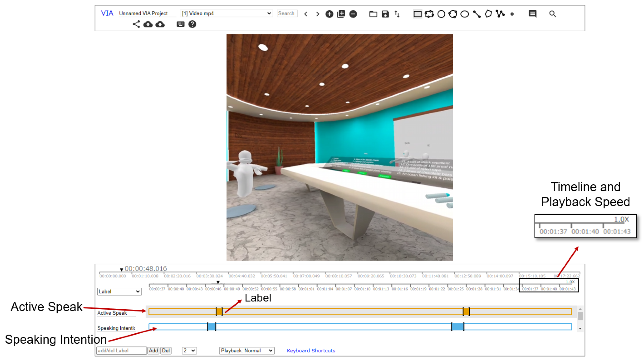The height and width of the screenshot is (362, 644).
Task: Click scroll down arrow beside timeline tracks
Action: (x=580, y=329)
